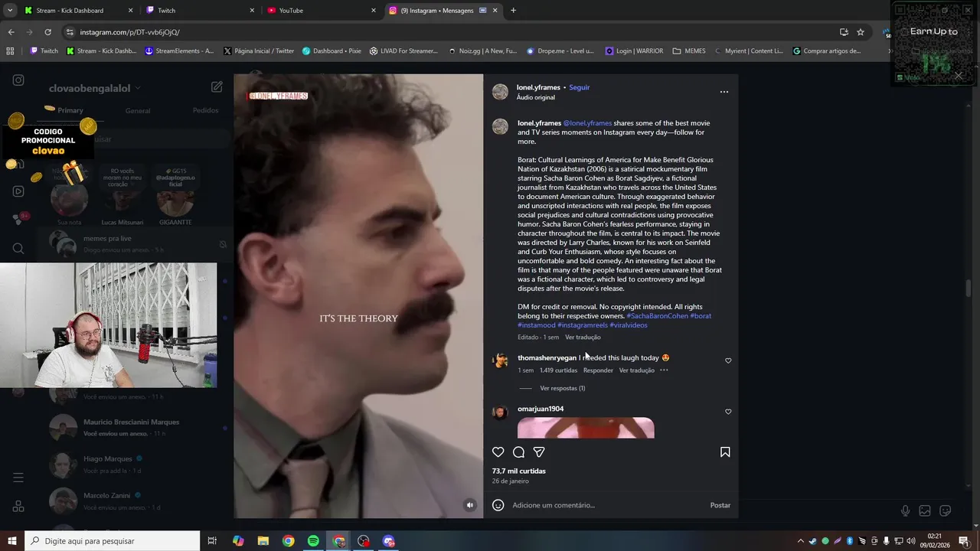Image resolution: width=980 pixels, height=551 pixels.
Task: Open more options on thomashenryegan's comment
Action: (x=664, y=370)
